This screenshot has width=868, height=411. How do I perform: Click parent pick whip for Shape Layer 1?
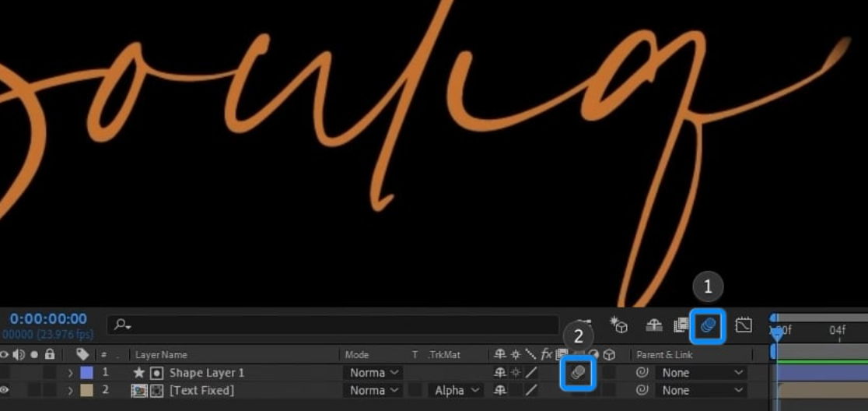pos(642,373)
